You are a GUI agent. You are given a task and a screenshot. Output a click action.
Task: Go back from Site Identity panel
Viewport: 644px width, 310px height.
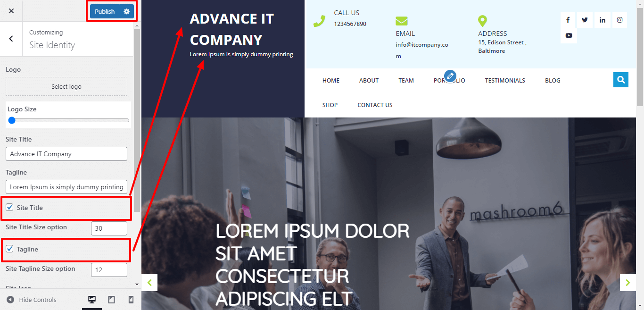[x=11, y=39]
